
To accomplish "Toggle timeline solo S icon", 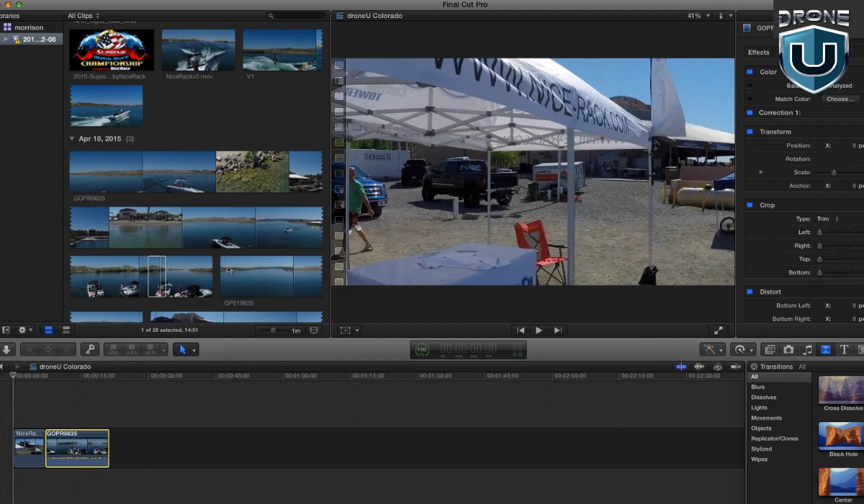I will [717, 366].
